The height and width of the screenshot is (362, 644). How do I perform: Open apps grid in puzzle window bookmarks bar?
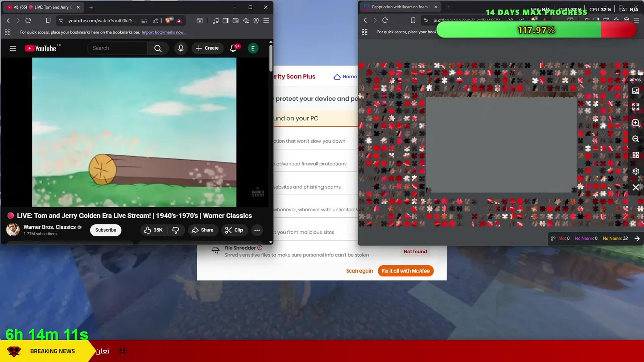click(x=365, y=32)
